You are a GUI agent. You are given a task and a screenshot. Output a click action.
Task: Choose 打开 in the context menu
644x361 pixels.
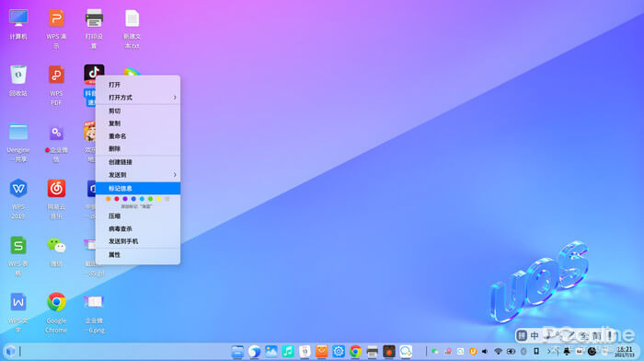pos(138,85)
